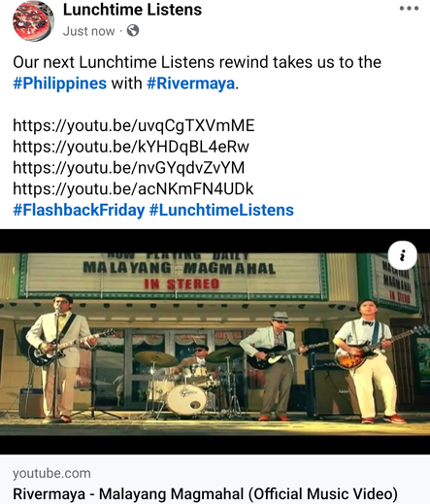Open youtu.be/nvGYqdvZvYM link
The image size is (430, 504).
pos(129,168)
